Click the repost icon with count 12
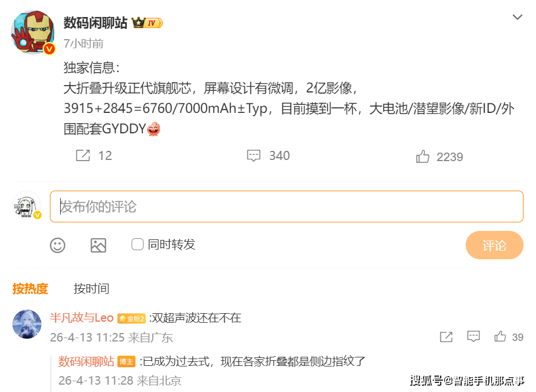536x392 pixels. point(83,155)
